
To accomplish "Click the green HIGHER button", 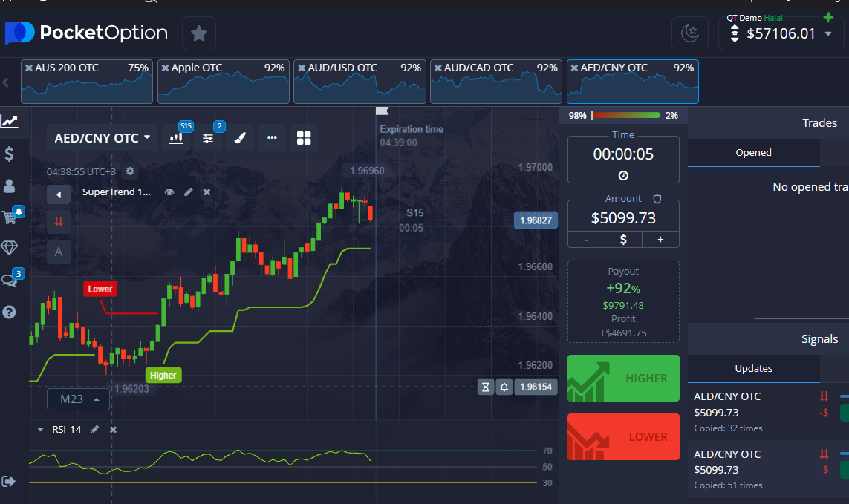I will click(623, 379).
